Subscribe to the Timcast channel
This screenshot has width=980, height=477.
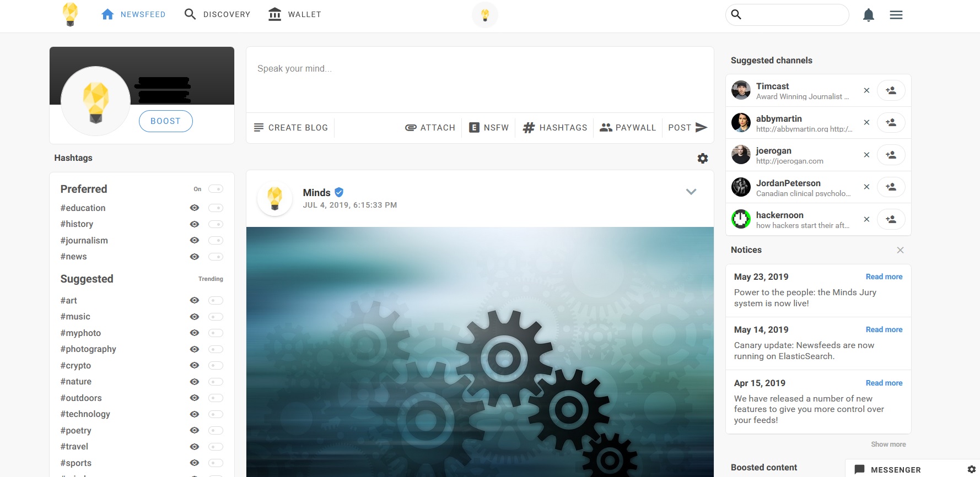[891, 90]
